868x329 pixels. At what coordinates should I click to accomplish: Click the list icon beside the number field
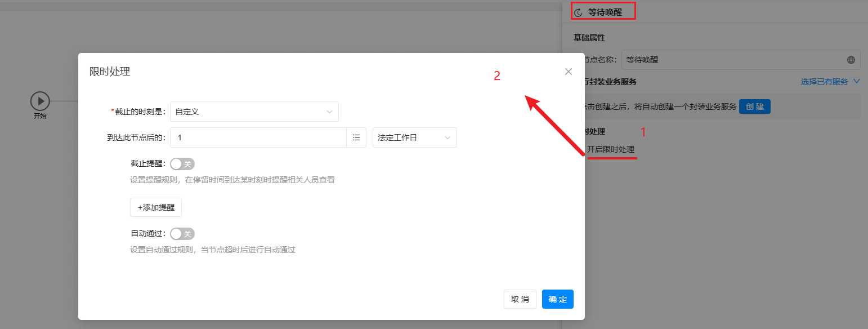[356, 137]
